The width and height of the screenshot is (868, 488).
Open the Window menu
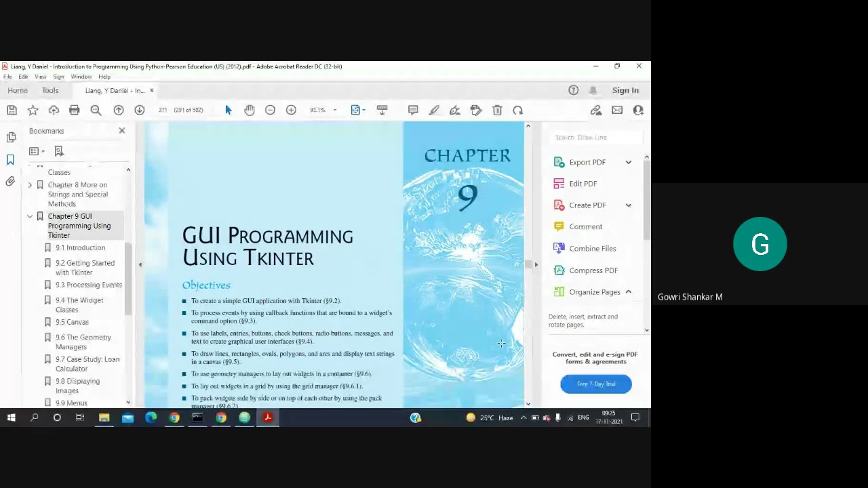click(81, 77)
